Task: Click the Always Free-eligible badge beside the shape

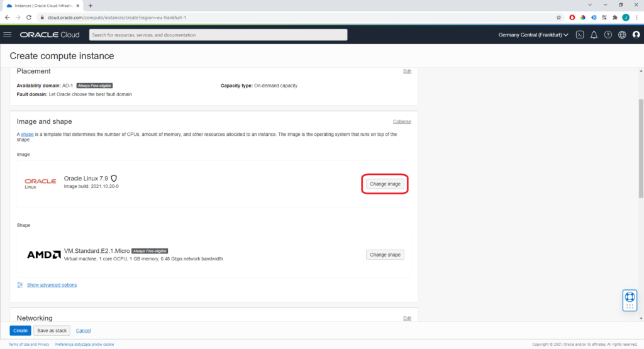Action: click(150, 251)
